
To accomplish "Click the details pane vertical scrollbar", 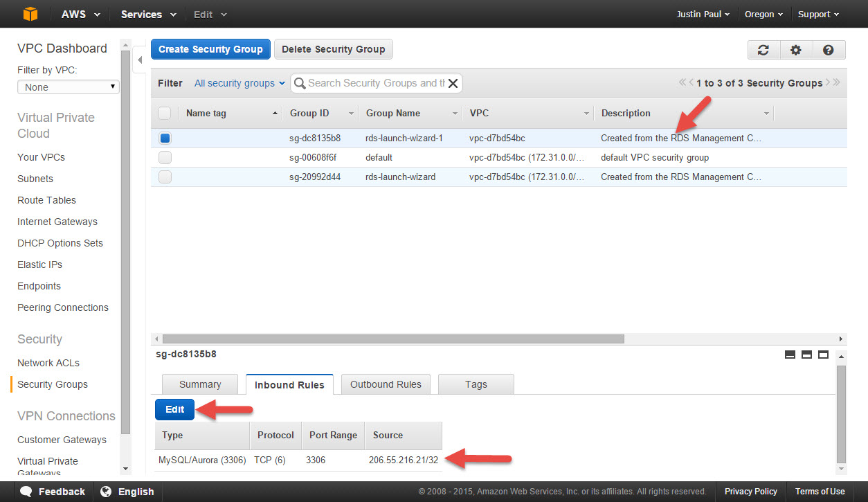I will (842, 413).
